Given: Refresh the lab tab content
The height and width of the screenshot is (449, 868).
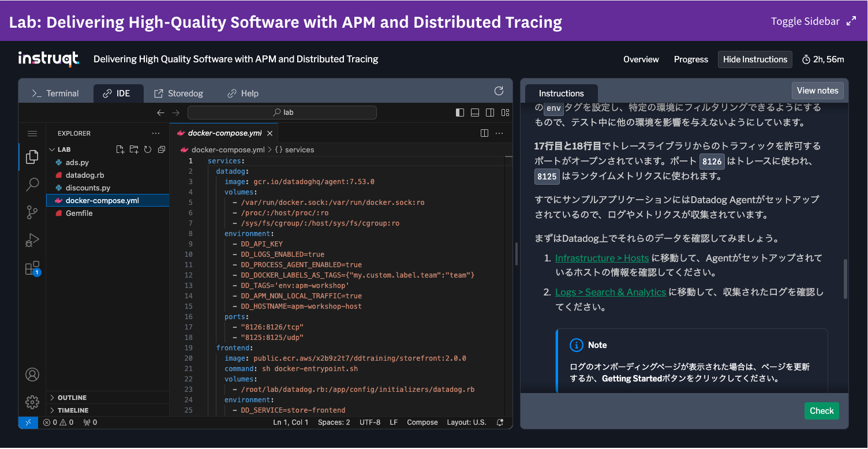Looking at the screenshot, I should 499,91.
